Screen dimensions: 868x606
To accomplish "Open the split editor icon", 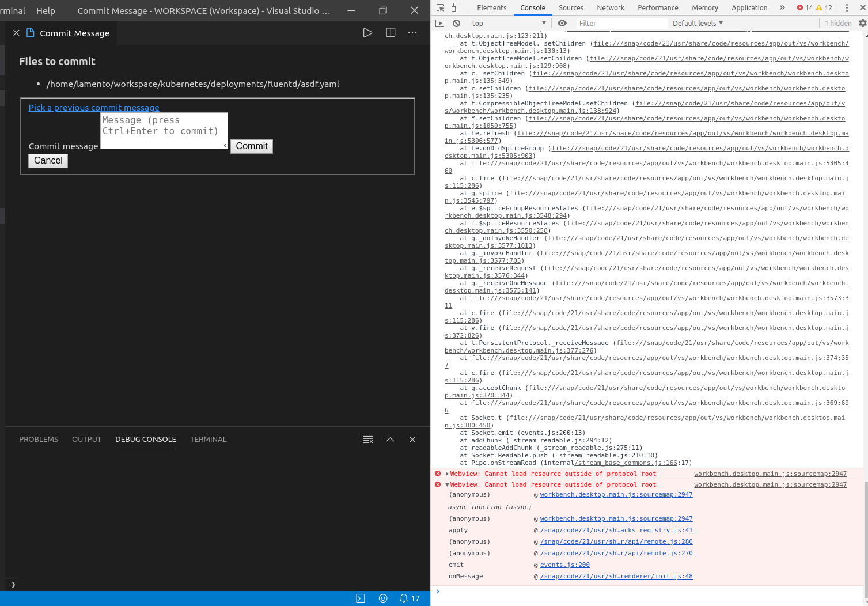I will (x=391, y=33).
